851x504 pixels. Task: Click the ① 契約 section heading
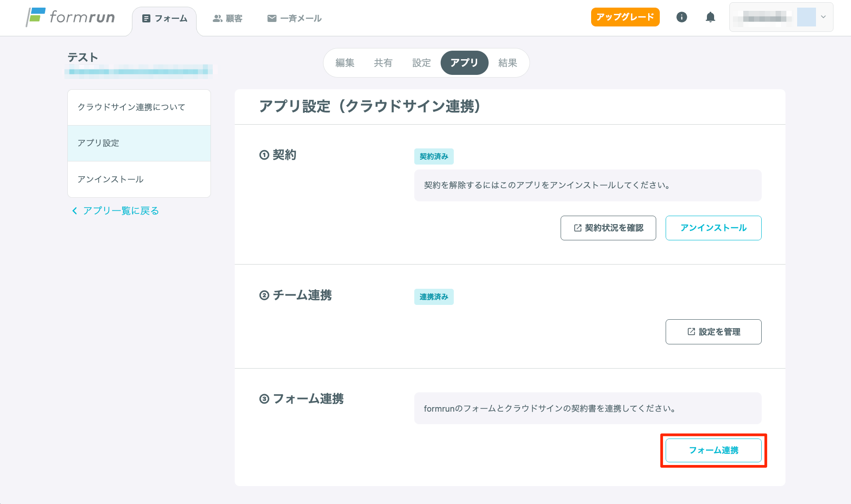(278, 155)
